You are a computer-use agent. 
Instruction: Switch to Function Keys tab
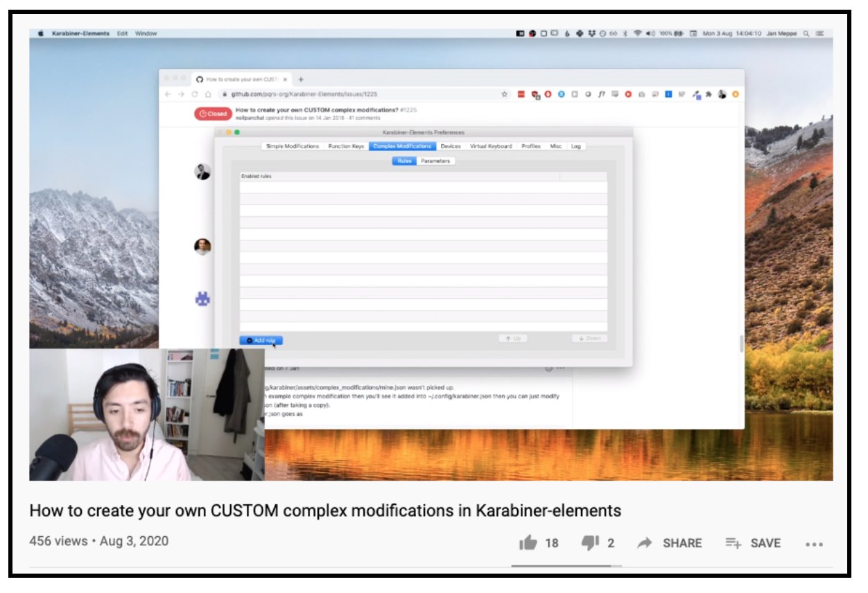coord(346,146)
